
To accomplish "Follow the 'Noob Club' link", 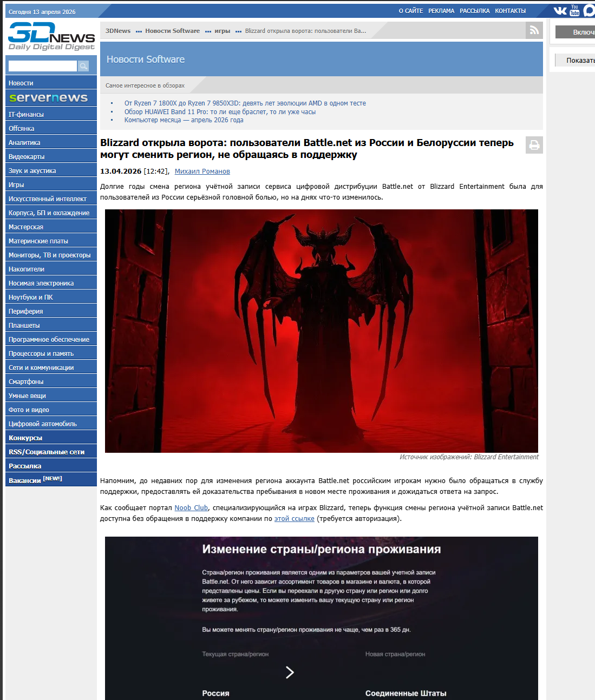I will [191, 507].
